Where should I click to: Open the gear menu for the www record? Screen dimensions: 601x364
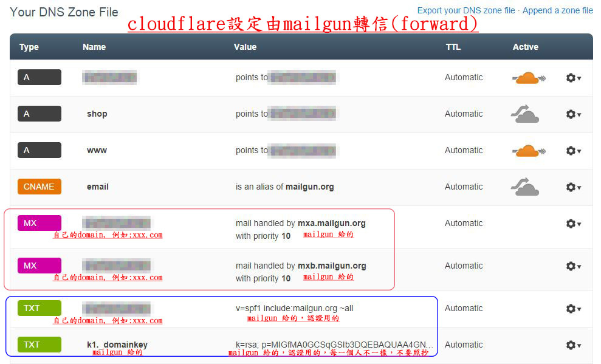(574, 151)
